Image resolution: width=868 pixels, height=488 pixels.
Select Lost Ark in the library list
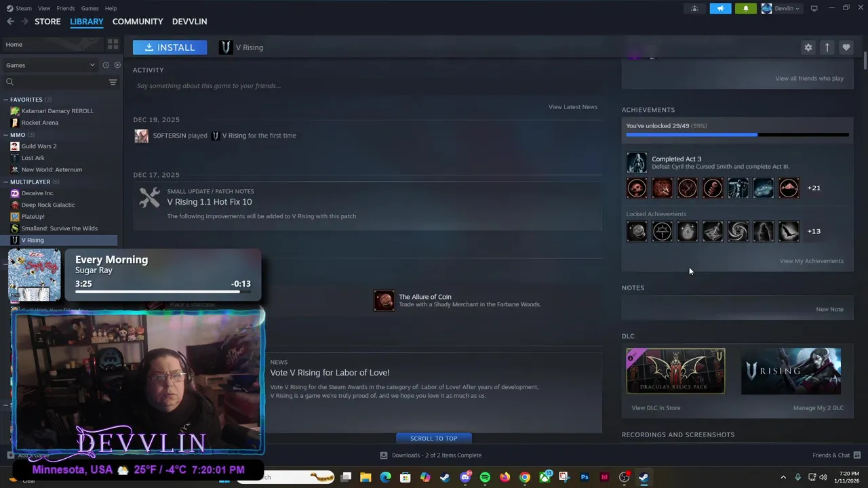click(x=33, y=158)
